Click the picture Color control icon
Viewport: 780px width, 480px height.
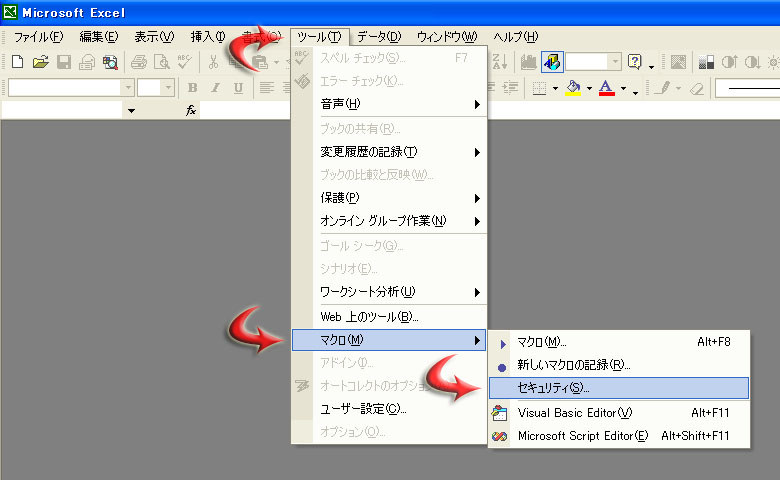pyautogui.click(x=706, y=62)
